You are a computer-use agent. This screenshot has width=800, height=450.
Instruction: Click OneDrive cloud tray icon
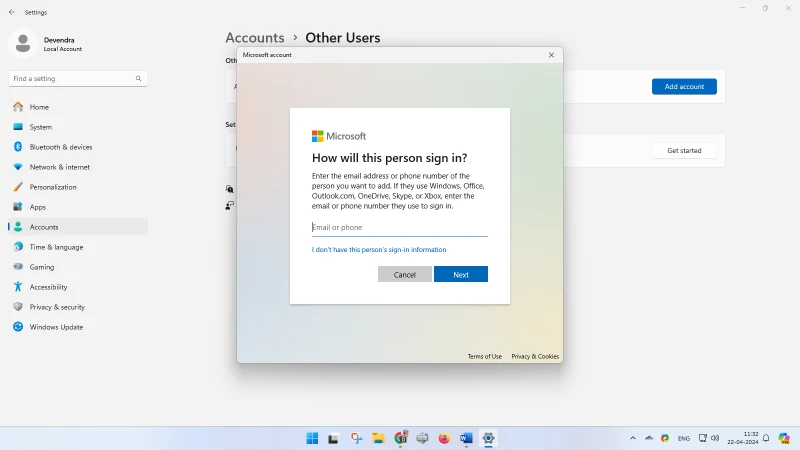(649, 438)
